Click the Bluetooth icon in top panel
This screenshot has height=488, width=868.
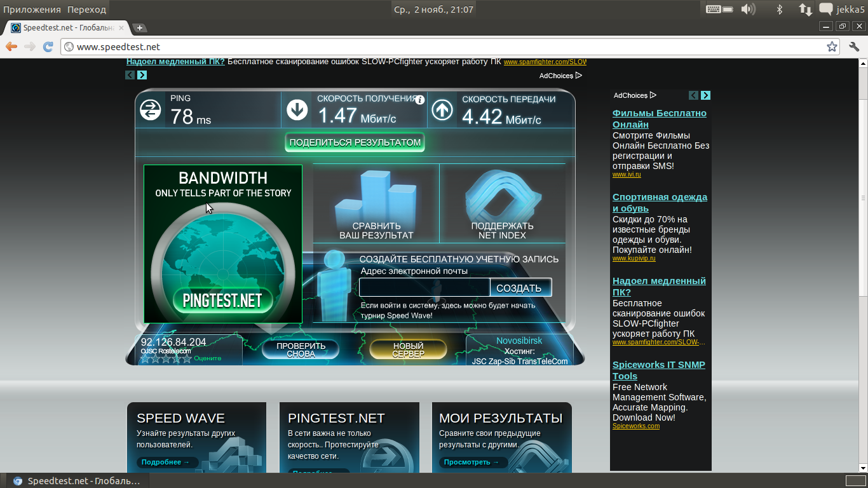click(x=780, y=9)
